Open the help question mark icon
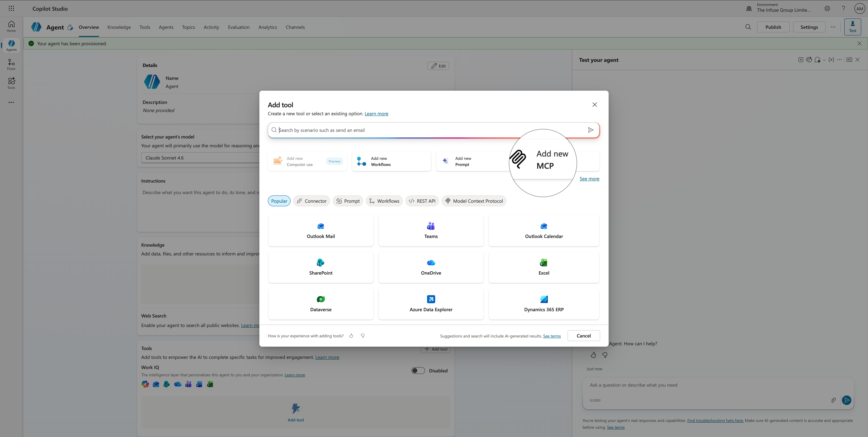The height and width of the screenshot is (437, 868). pyautogui.click(x=843, y=8)
